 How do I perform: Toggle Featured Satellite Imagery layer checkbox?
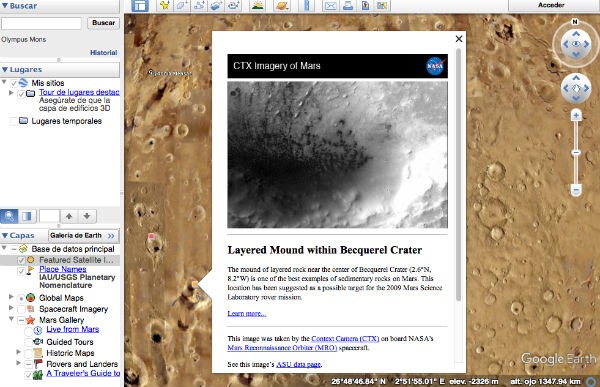click(x=21, y=260)
